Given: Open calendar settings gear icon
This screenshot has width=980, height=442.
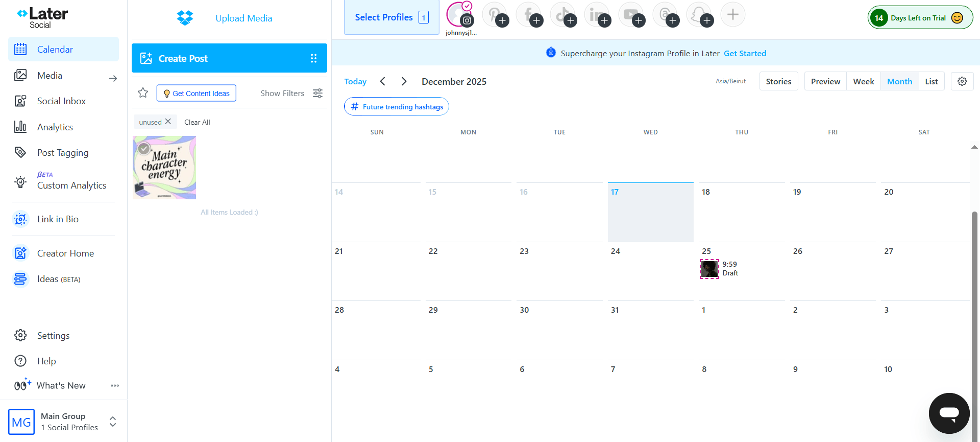Looking at the screenshot, I should click(962, 81).
